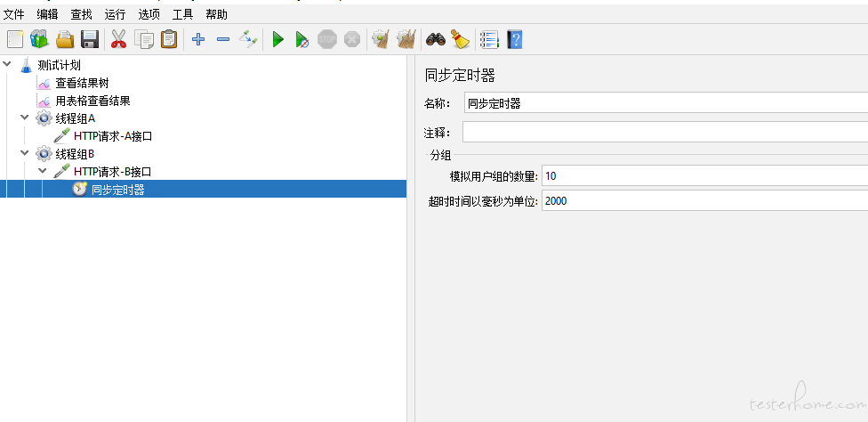Select the highlighted 同步定时器 row

203,190
